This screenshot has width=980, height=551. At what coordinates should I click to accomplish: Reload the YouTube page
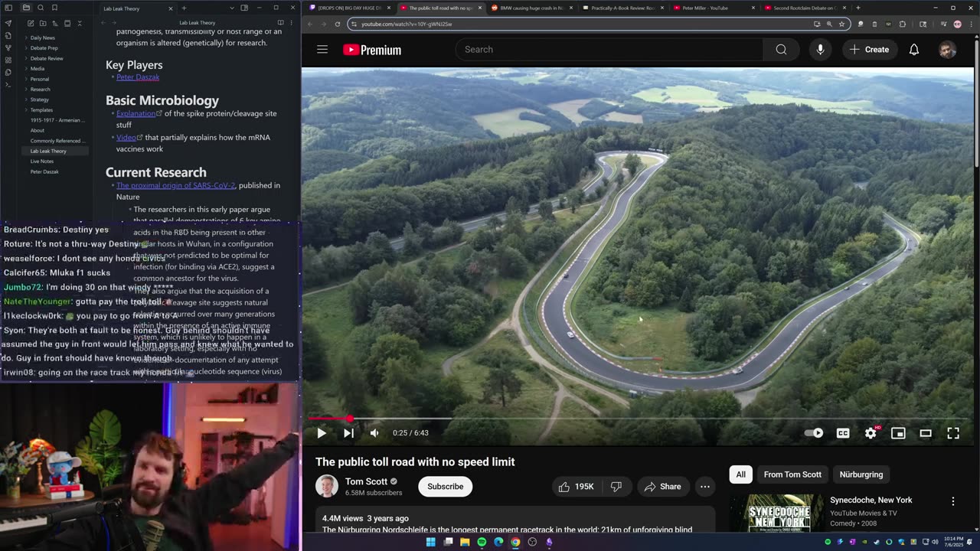click(338, 24)
